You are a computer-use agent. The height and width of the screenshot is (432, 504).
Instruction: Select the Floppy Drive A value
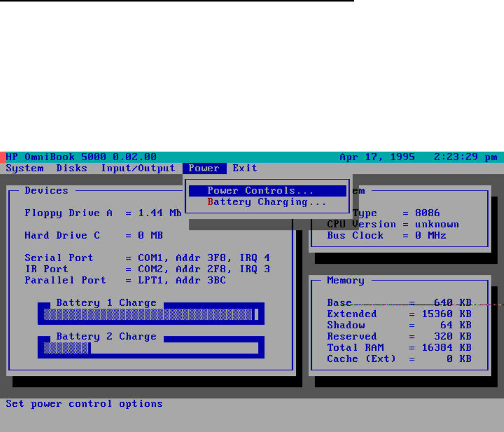(x=160, y=213)
